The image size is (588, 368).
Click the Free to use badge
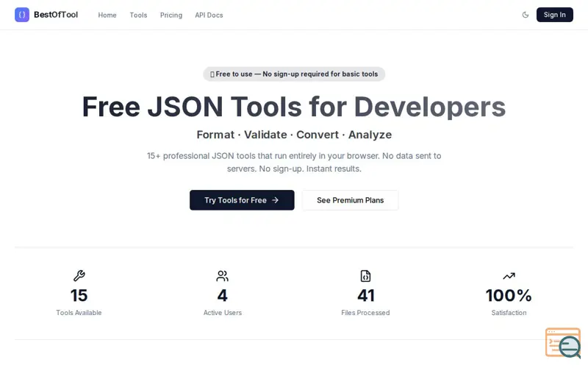[294, 74]
